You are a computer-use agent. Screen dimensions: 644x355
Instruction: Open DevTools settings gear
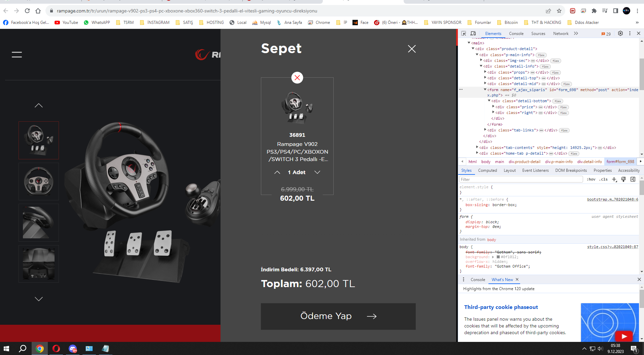click(x=620, y=33)
